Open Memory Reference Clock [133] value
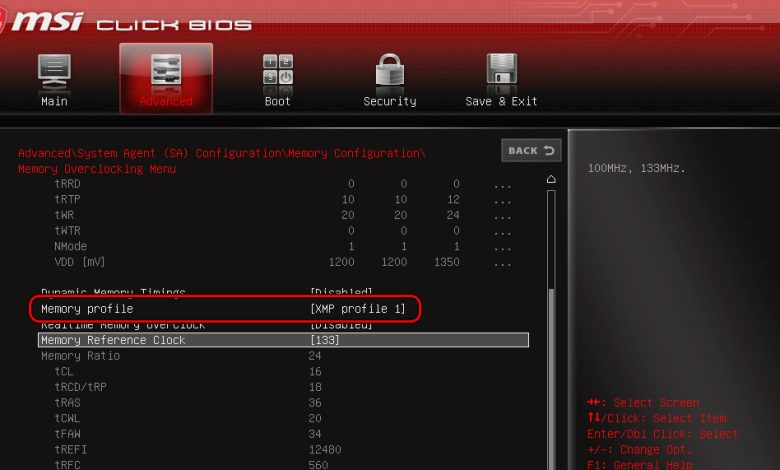The width and height of the screenshot is (780, 470). coord(324,340)
